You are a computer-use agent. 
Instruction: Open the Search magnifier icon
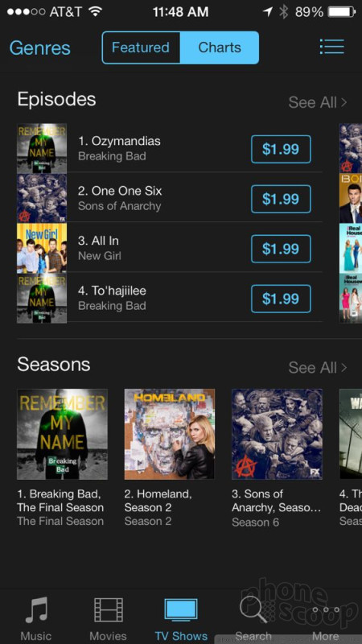(253, 609)
